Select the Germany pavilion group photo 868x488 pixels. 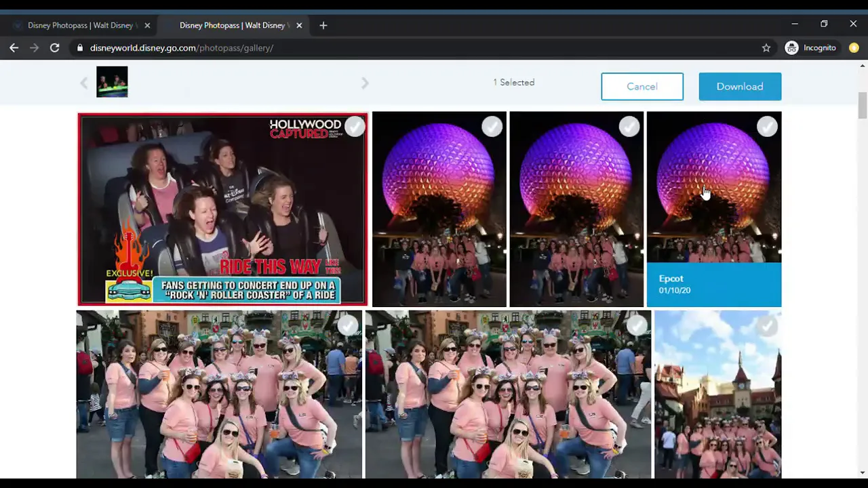pos(767,326)
